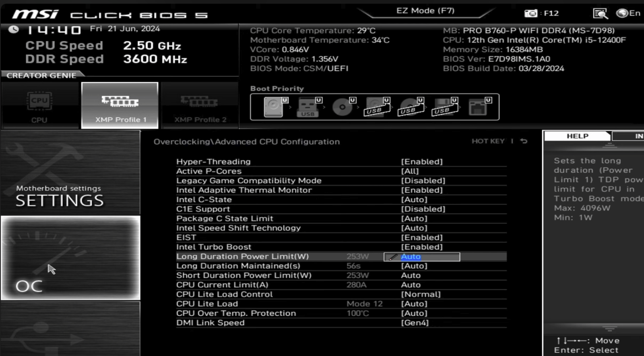The image size is (644, 356).
Task: Click the DDR Voltage 1.356V reading
Action: click(294, 59)
